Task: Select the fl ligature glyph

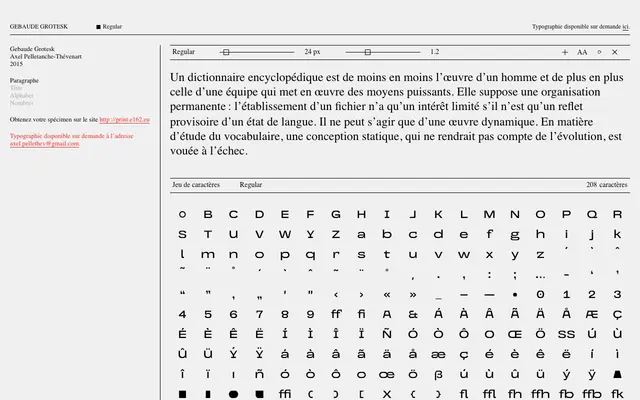Action: point(464,394)
